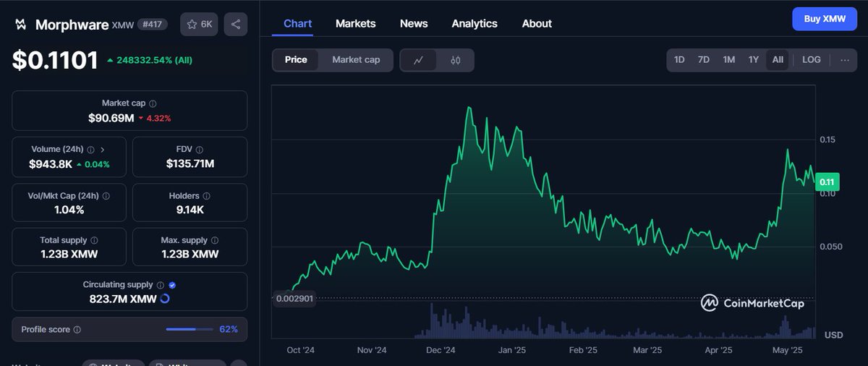
Task: Click the 1.04% Vol/Mkt Cap value
Action: (69, 210)
